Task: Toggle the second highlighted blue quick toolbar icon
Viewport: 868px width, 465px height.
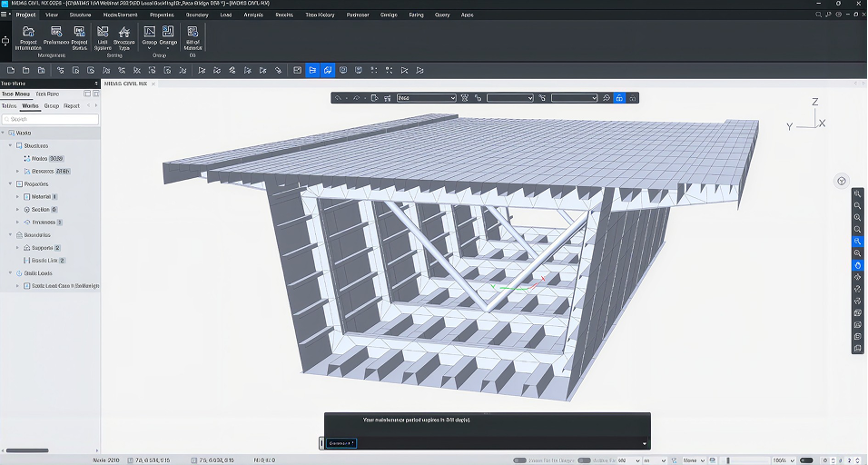Action: point(328,70)
